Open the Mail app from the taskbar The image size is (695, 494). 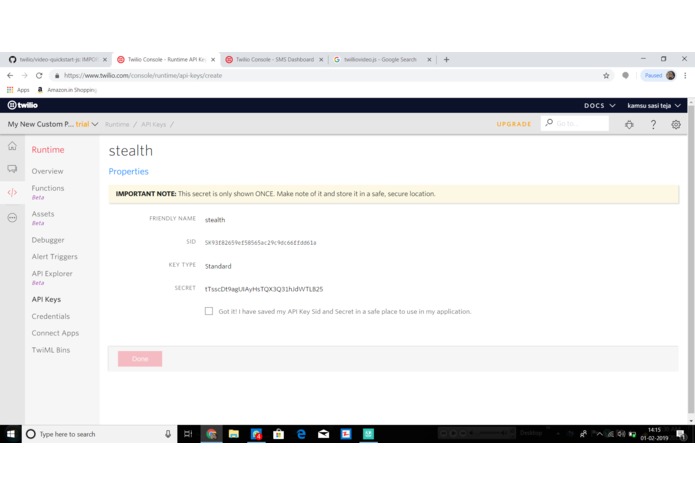pos(324,434)
